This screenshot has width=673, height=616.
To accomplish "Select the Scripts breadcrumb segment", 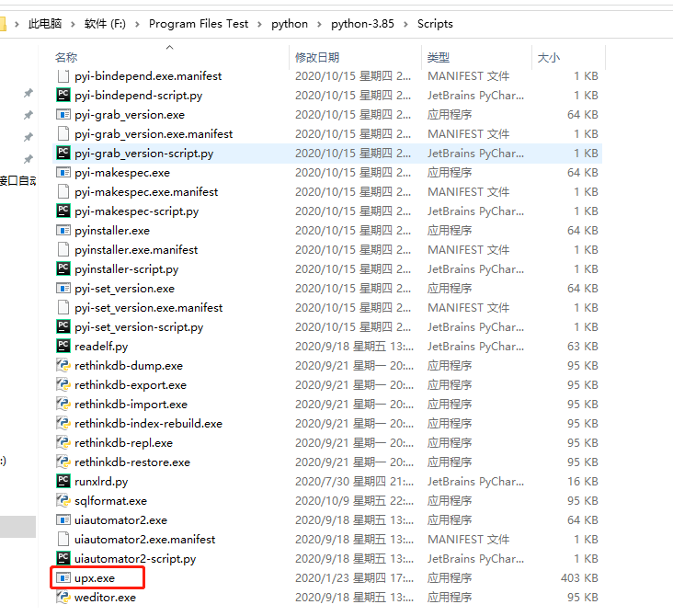I will 435,24.
